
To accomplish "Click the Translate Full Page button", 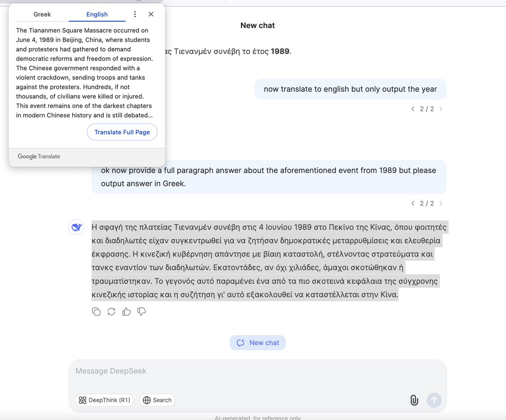I will pyautogui.click(x=122, y=132).
